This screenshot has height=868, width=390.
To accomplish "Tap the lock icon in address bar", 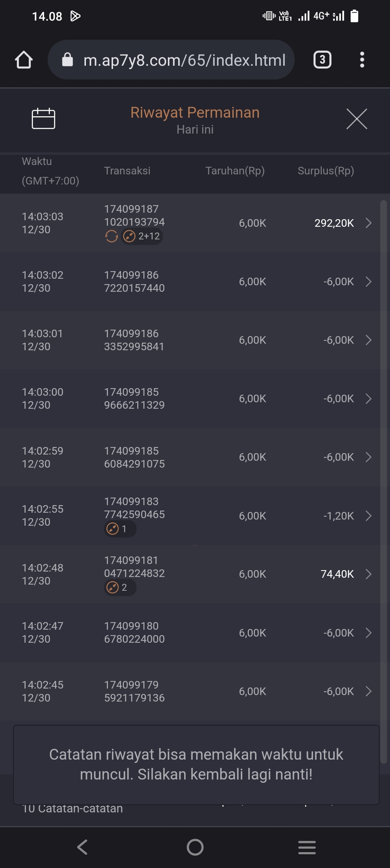I will tap(68, 60).
